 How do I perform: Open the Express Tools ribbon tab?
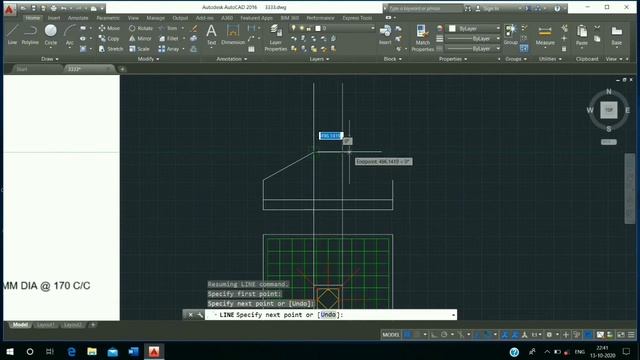point(357,18)
